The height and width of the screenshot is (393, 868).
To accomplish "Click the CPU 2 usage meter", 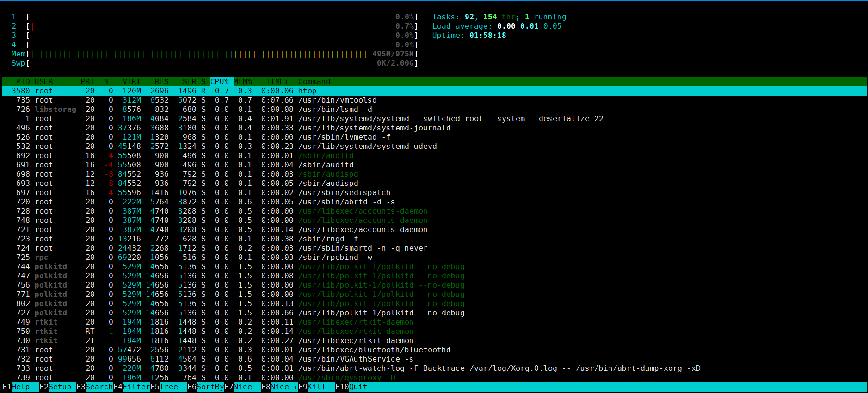I will click(x=215, y=26).
